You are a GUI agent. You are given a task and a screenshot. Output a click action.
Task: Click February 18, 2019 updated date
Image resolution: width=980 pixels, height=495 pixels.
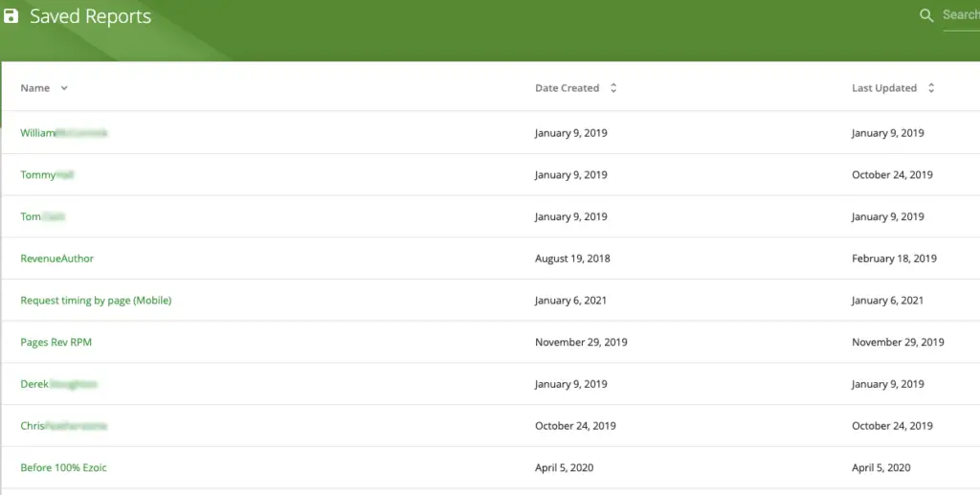[894, 259]
